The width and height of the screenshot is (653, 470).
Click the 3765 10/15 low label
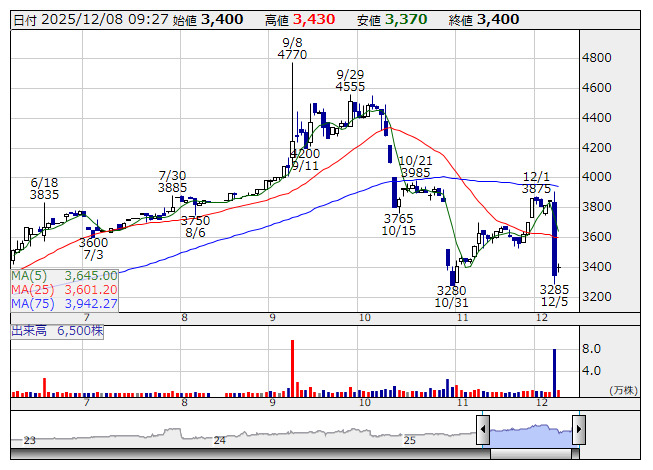(x=399, y=224)
